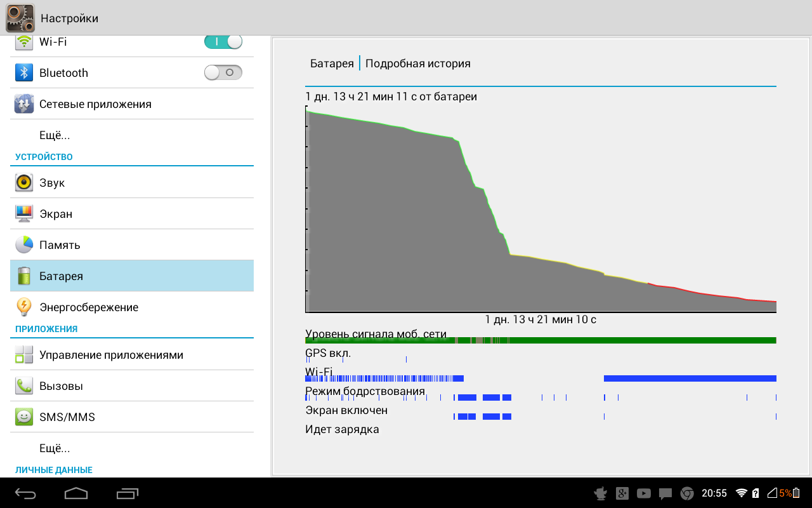Screen dimensions: 812x508
Task: Tap the Home navigation button
Action: click(x=76, y=493)
